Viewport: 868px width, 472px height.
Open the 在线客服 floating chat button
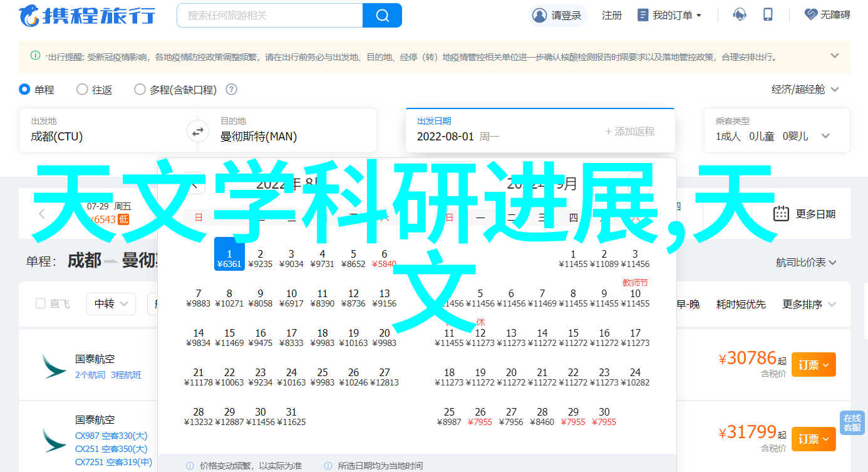pos(852,423)
